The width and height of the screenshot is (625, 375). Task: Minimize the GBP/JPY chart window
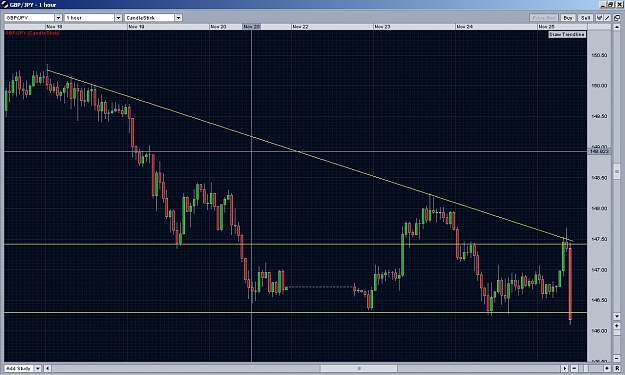pos(603,4)
